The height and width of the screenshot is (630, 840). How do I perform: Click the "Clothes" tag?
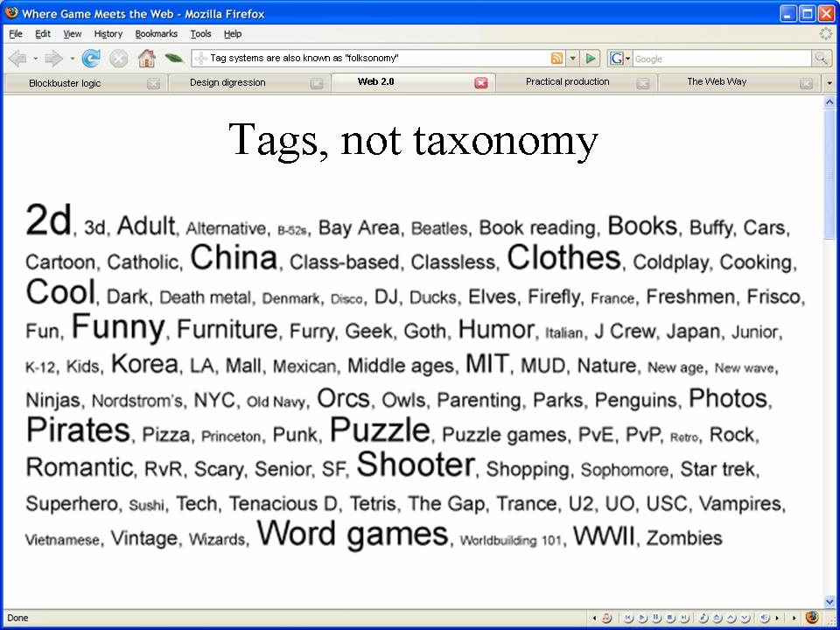(564, 257)
